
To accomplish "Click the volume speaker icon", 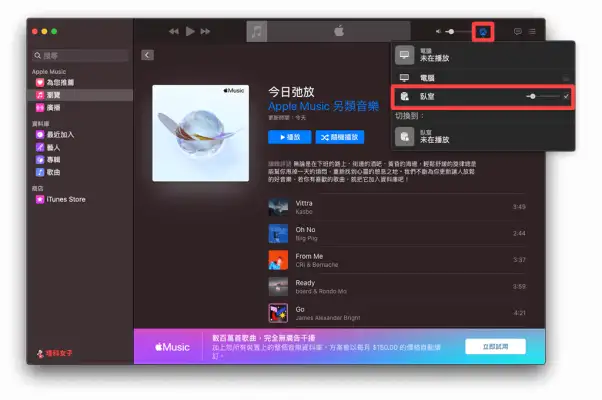I will pos(438,31).
